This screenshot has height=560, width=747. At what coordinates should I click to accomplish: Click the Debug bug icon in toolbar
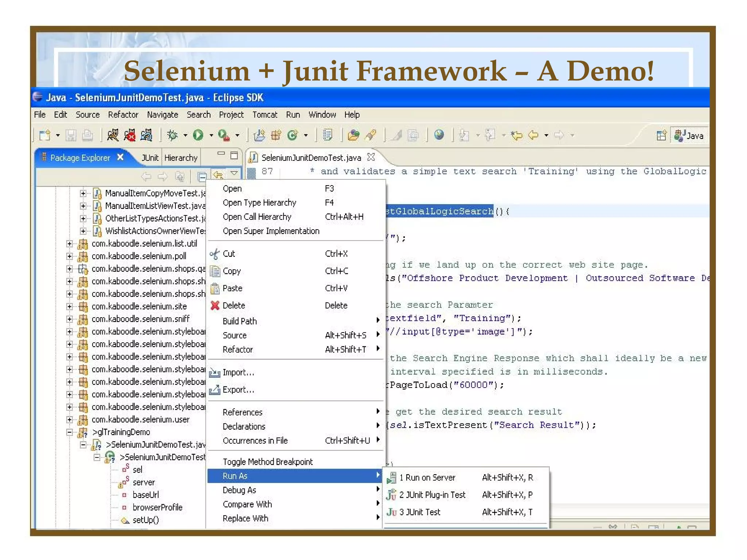coord(172,135)
